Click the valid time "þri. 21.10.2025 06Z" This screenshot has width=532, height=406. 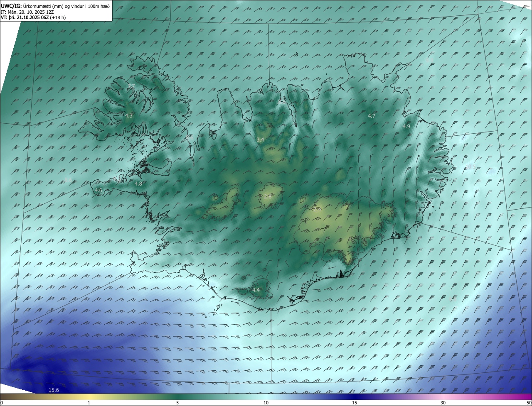click(29, 17)
